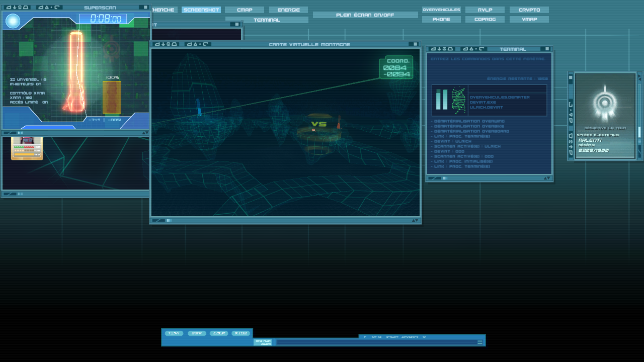Select the red character marker beside VS
The height and width of the screenshot is (362, 644).
point(339,122)
